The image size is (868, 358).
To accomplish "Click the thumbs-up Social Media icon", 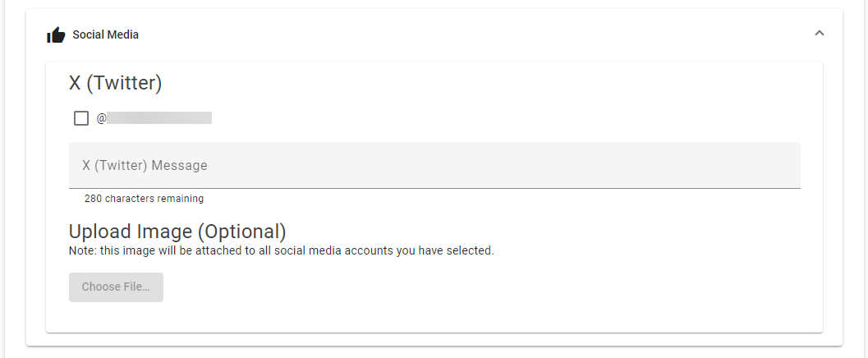I will tap(56, 35).
